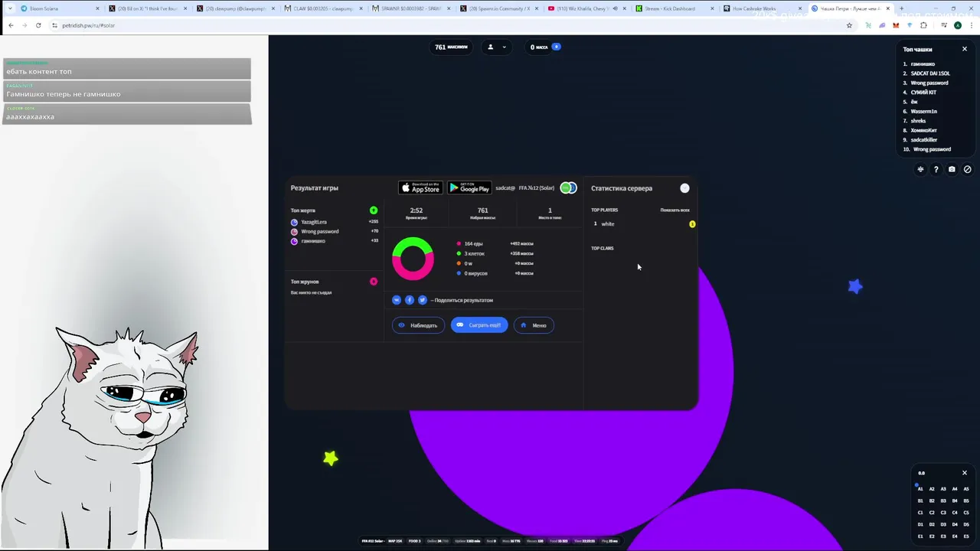This screenshot has height=551, width=980.
Task: Click the crossed-circle block icon
Action: tap(968, 170)
